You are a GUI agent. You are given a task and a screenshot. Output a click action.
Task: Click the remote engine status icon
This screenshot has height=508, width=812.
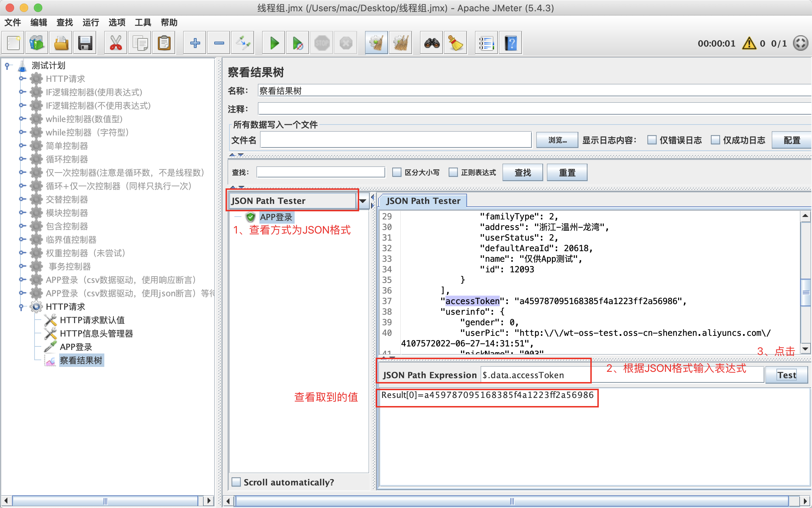click(800, 43)
